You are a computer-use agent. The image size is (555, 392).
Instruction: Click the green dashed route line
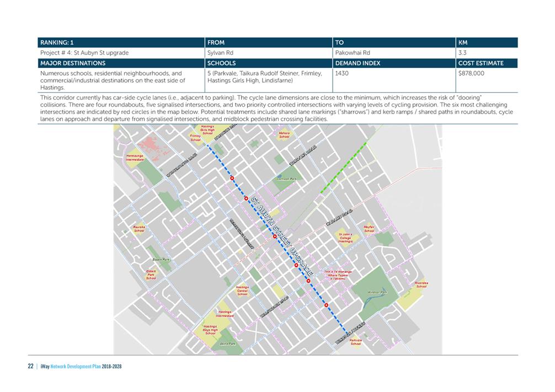343,168
